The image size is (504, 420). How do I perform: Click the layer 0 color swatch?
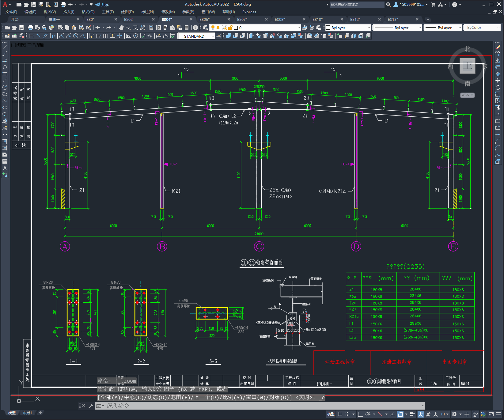236,28
